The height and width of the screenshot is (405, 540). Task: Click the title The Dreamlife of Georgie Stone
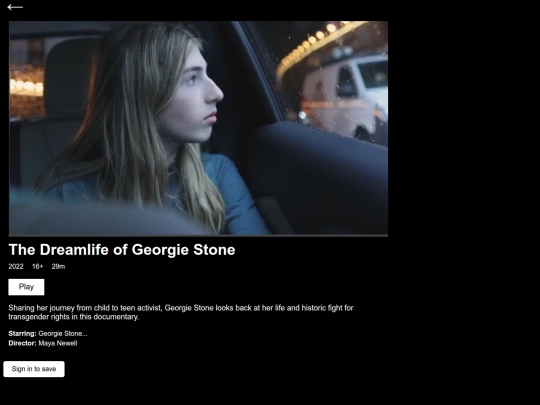122,250
